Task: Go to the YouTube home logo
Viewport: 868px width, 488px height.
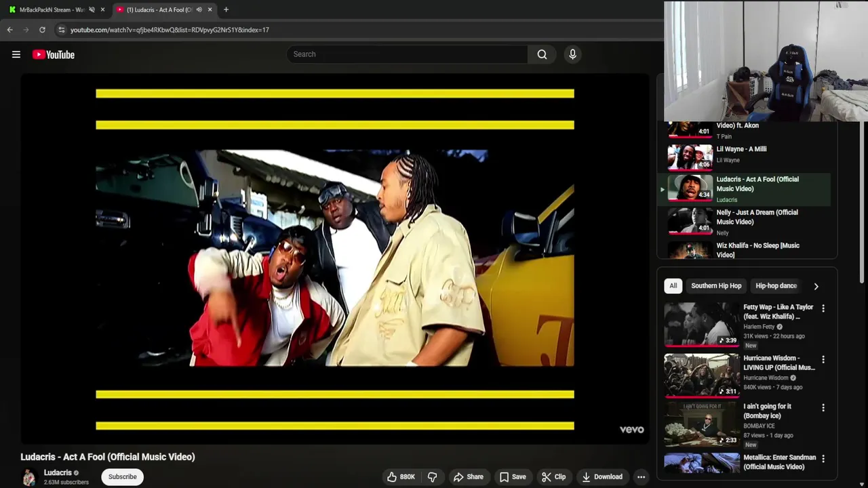Action: point(53,54)
